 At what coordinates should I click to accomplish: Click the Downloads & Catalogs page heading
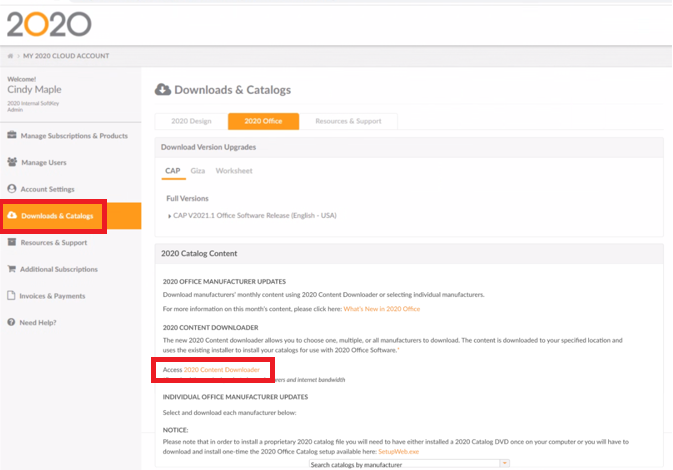(232, 90)
